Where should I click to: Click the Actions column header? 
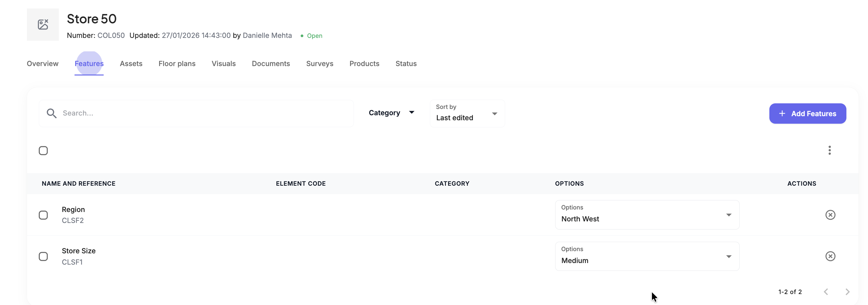(x=802, y=184)
